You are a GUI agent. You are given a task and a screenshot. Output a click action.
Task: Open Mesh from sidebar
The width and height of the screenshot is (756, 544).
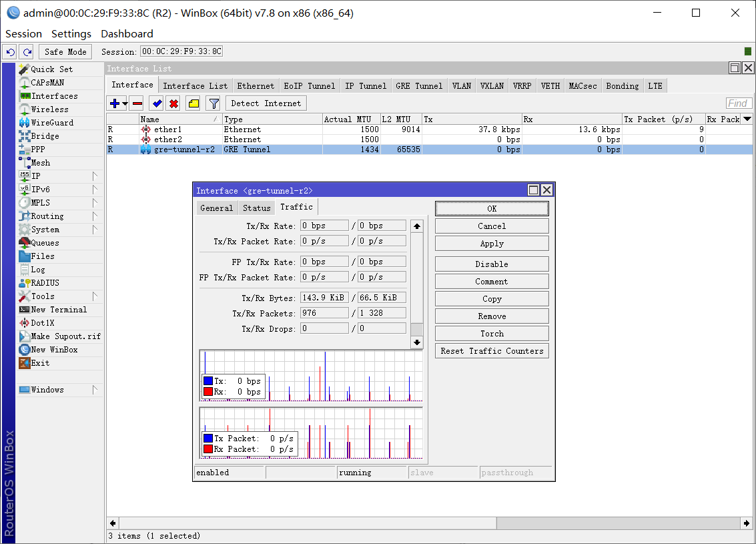pos(41,163)
